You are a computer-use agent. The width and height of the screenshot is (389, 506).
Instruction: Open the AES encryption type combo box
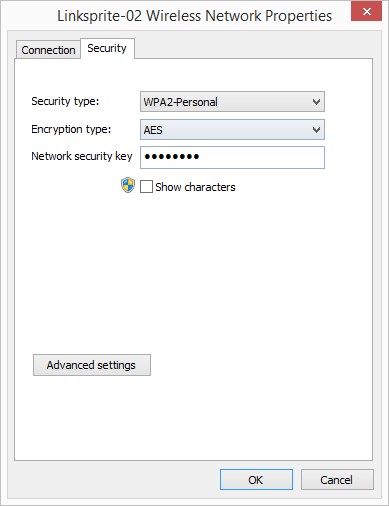232,130
